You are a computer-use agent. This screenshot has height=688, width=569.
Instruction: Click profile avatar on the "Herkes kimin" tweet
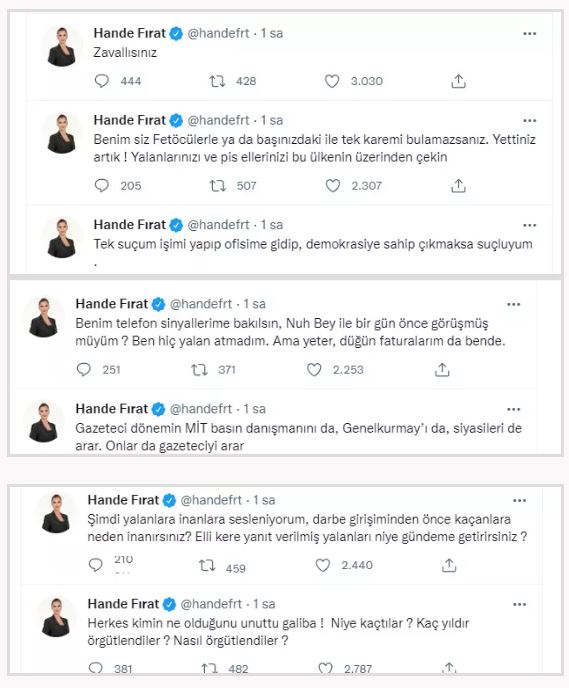[x=56, y=616]
